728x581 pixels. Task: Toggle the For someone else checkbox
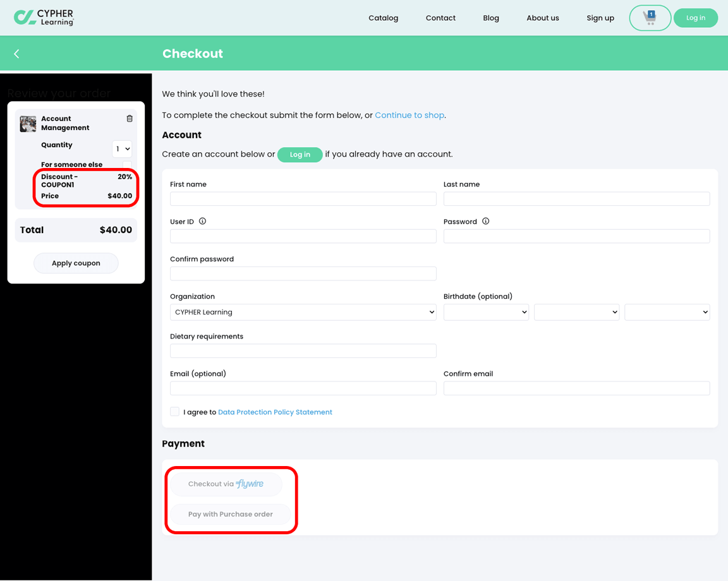coord(127,165)
